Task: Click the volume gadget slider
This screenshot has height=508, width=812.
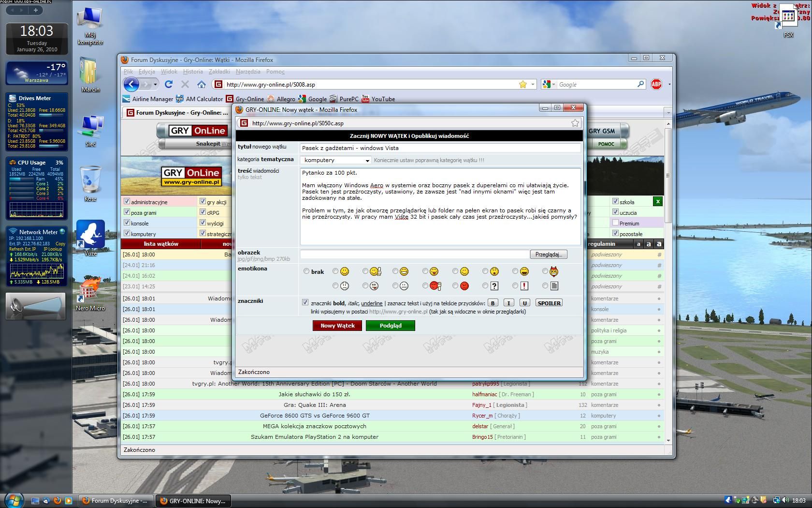Action: (43, 306)
